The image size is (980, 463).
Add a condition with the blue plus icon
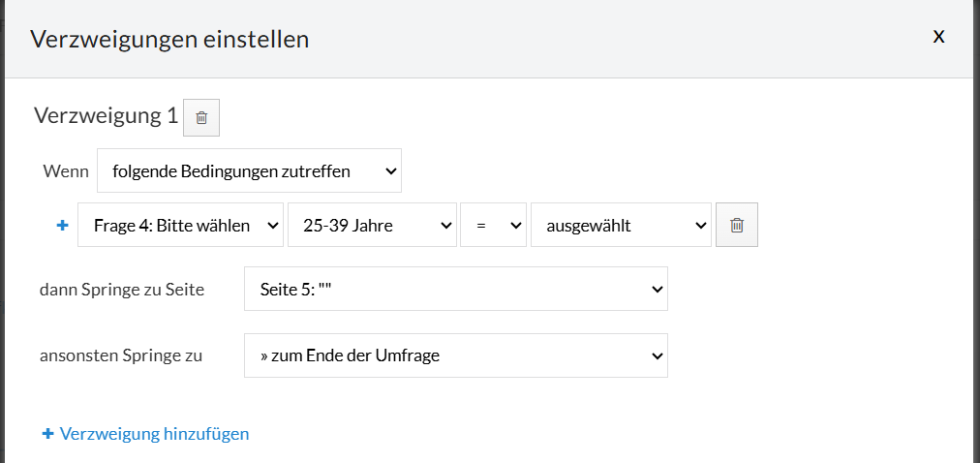point(63,225)
